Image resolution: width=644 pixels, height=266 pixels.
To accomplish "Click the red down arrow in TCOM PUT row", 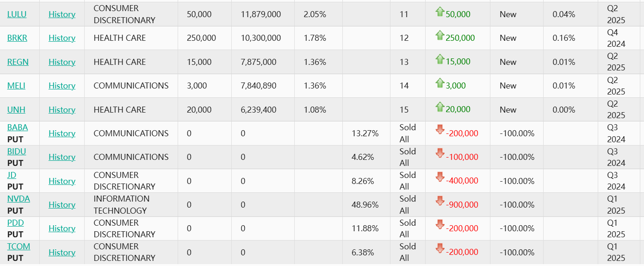I will 440,249.
